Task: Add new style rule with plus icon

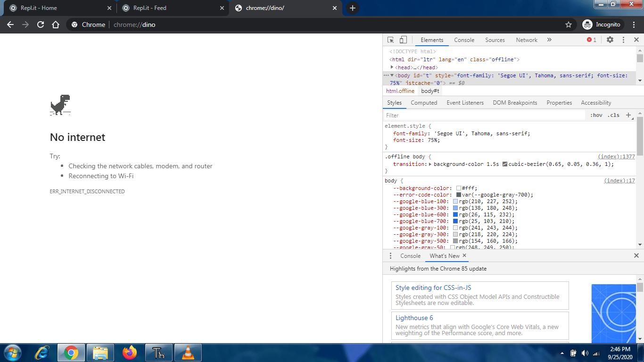Action: 628,115
